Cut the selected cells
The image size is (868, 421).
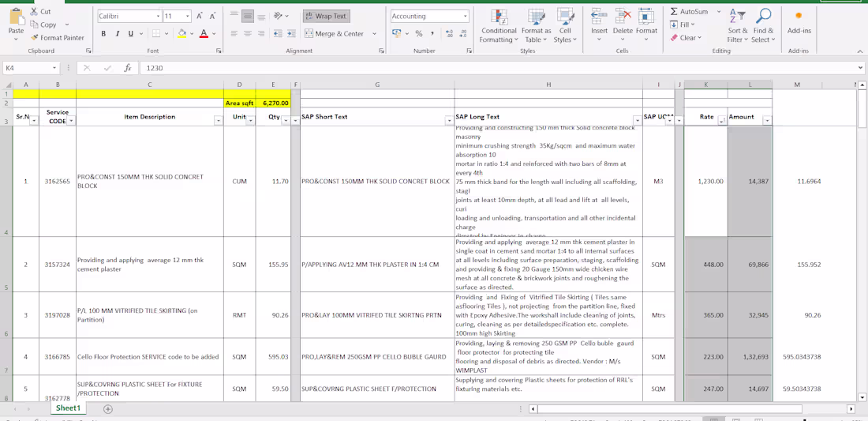tap(40, 11)
